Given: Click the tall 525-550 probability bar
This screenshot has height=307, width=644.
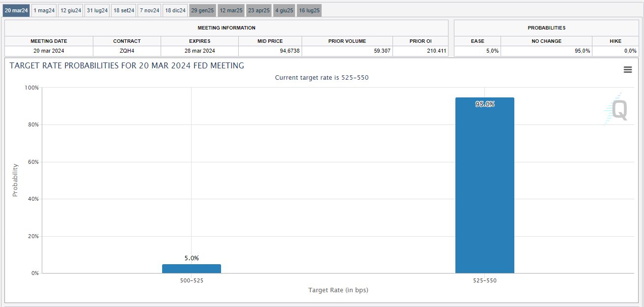Looking at the screenshot, I should tap(484, 187).
